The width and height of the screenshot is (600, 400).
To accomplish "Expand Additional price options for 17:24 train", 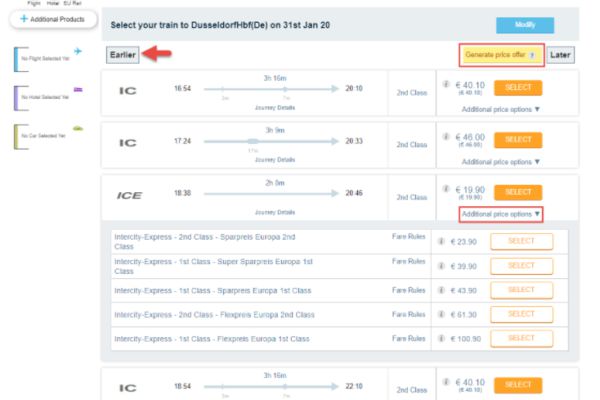I will coord(500,162).
